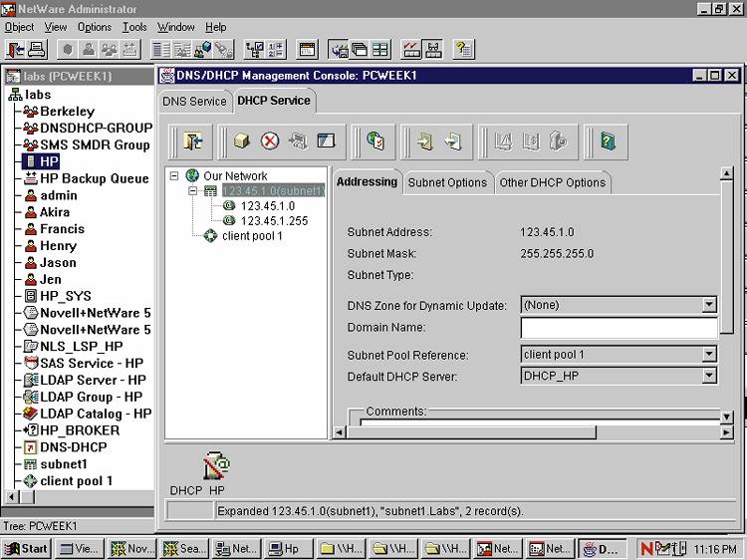Click the client pool 1 icon in DHCP tree
Image resolution: width=747 pixels, height=560 pixels.
pyautogui.click(x=210, y=236)
